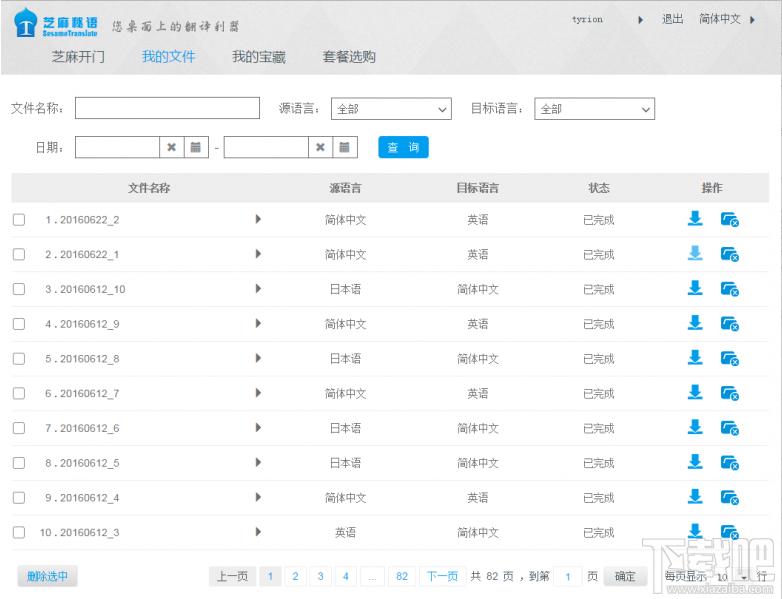Expand row 20160612_10 details arrow
The image size is (782, 599).
tap(258, 288)
